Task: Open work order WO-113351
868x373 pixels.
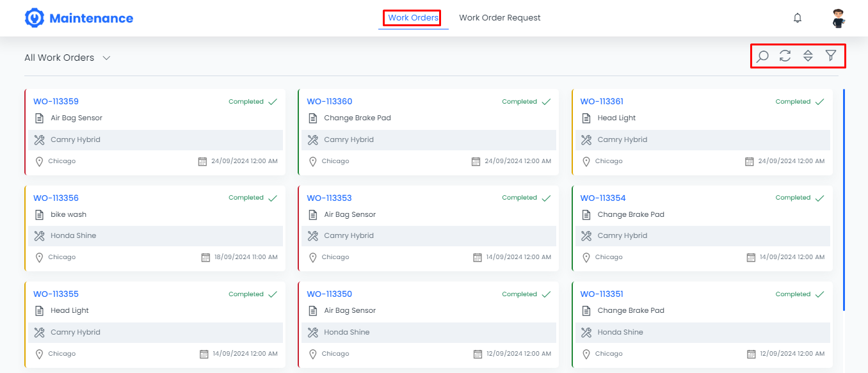Action: pos(602,294)
